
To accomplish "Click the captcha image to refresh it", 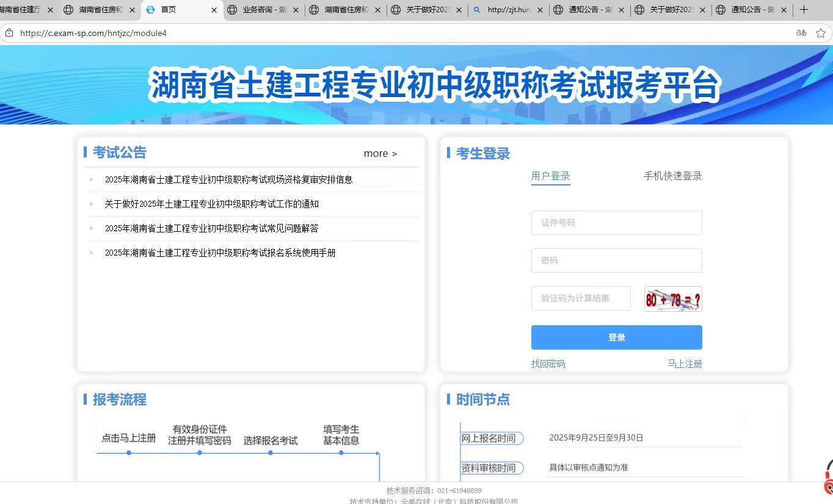I will [672, 299].
